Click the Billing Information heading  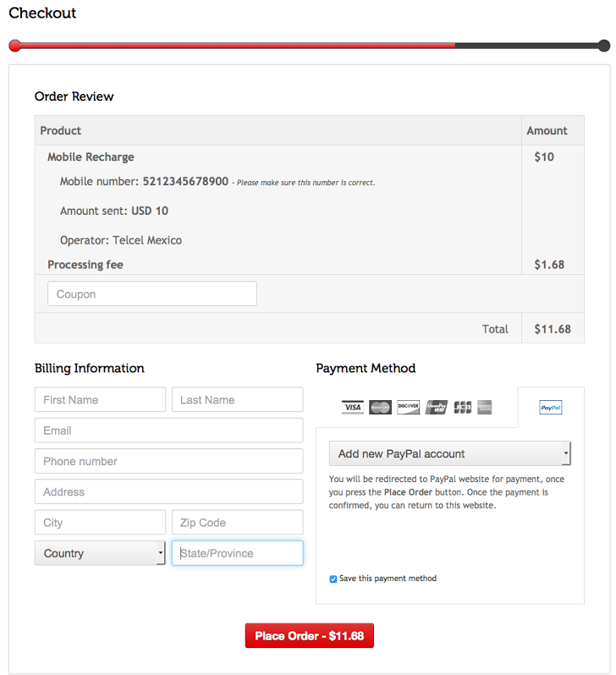[x=90, y=368]
